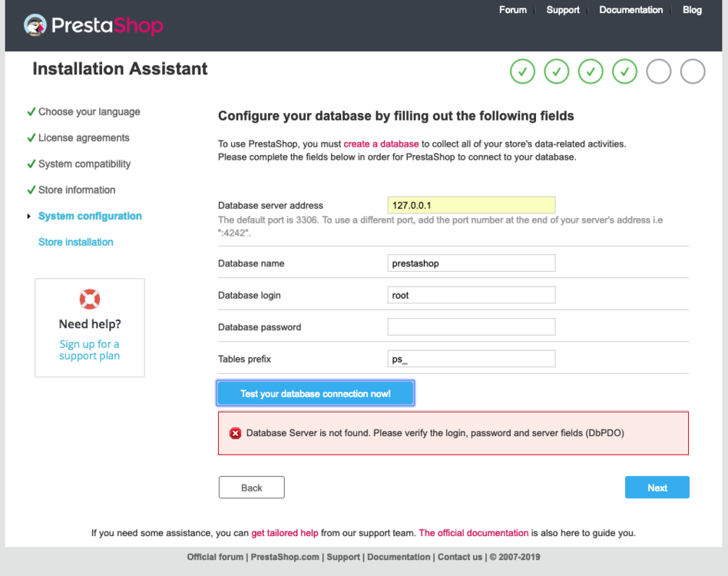Click the fourth completed step circle
The image size is (728, 576).
point(624,71)
